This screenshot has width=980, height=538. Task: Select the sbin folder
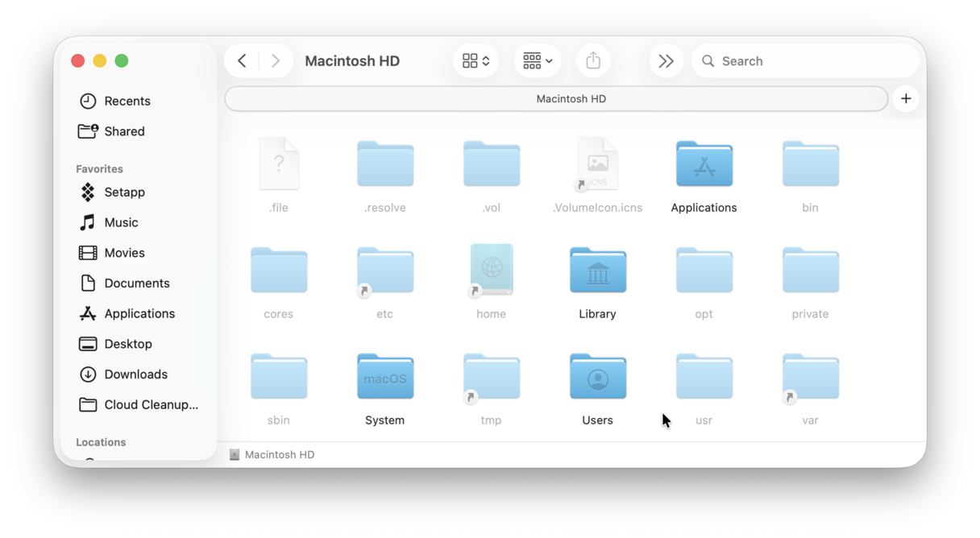point(279,377)
